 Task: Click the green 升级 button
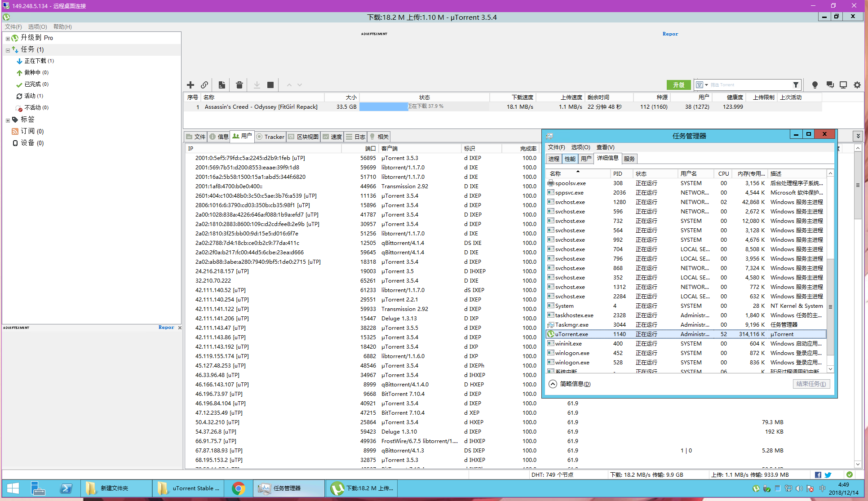click(678, 85)
